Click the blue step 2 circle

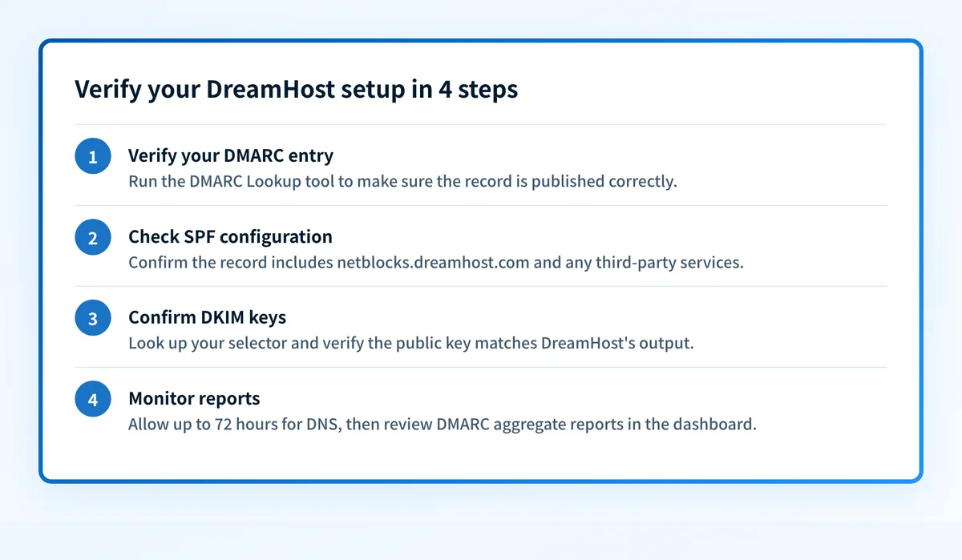(x=93, y=237)
